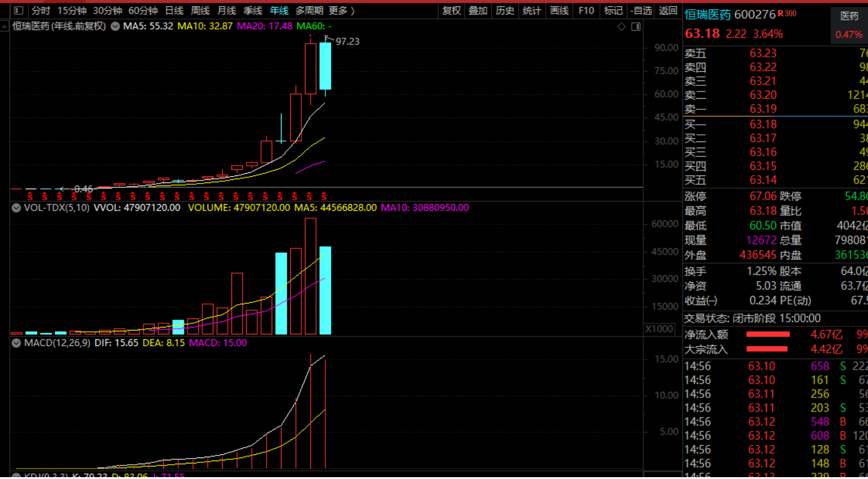Screen dimensions: 868x479
Task: Toggle the panel layout icon beside the diamond
Action: point(635,27)
